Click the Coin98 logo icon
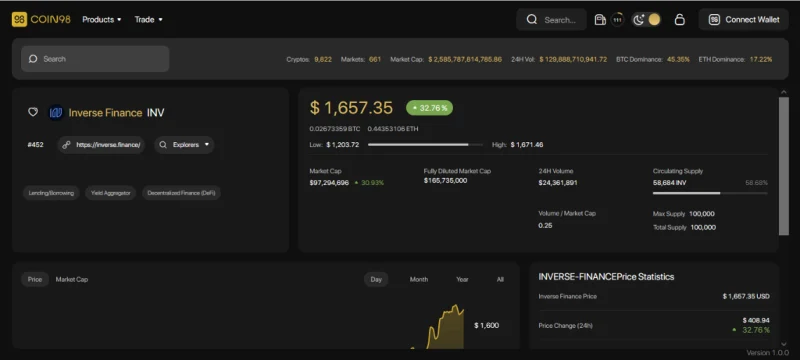This screenshot has height=360, width=800. [19, 19]
